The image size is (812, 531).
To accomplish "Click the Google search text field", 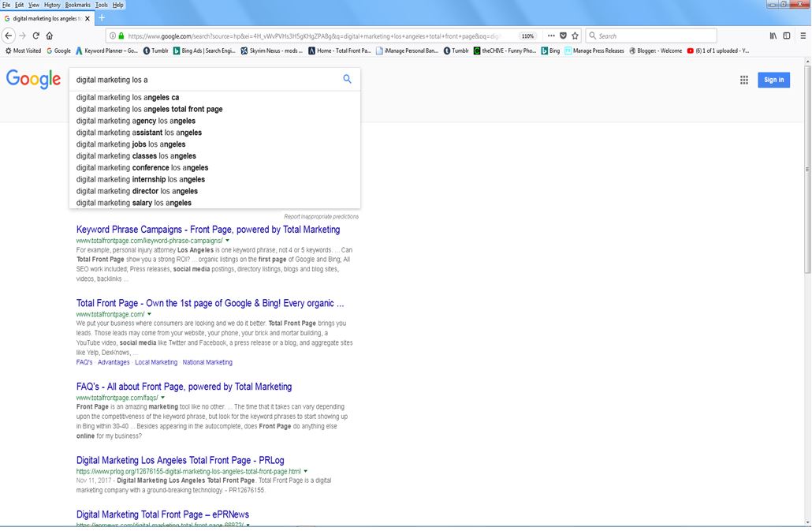I will pos(206,80).
